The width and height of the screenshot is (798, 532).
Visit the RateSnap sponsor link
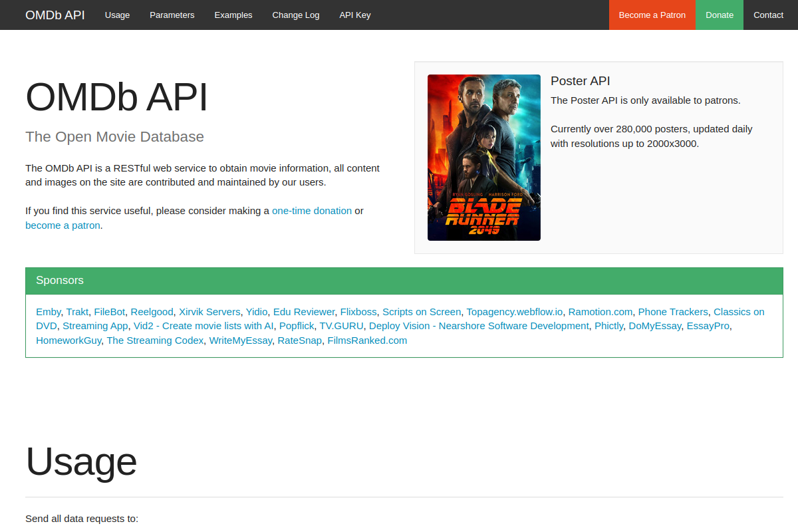tap(300, 340)
